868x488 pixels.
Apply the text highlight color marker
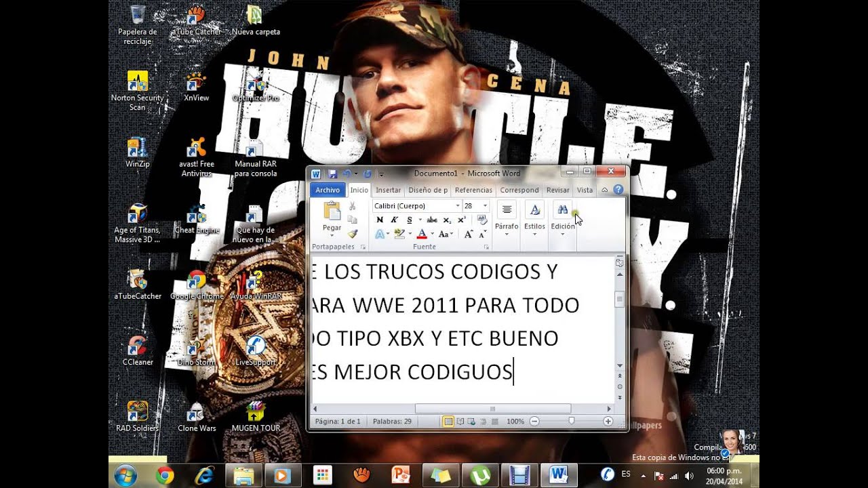coord(399,235)
